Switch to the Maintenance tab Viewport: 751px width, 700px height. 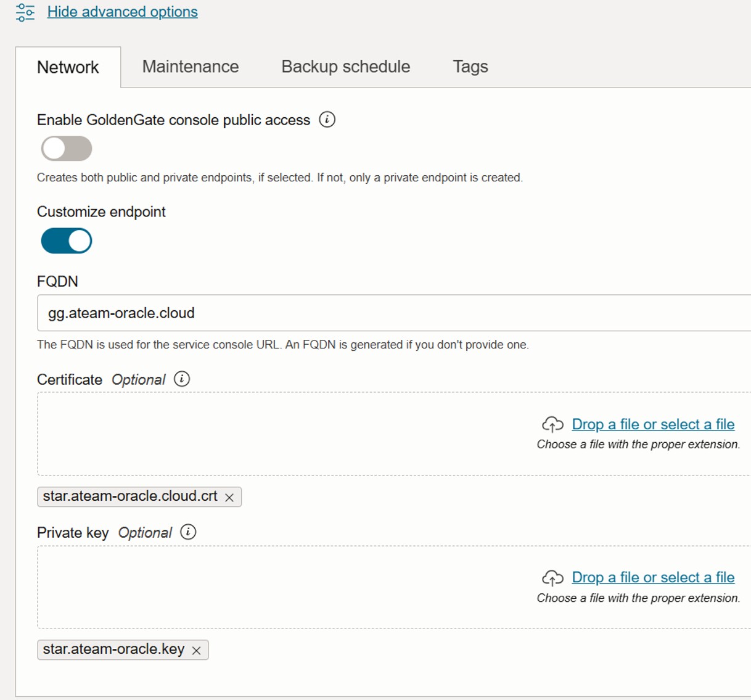(191, 67)
